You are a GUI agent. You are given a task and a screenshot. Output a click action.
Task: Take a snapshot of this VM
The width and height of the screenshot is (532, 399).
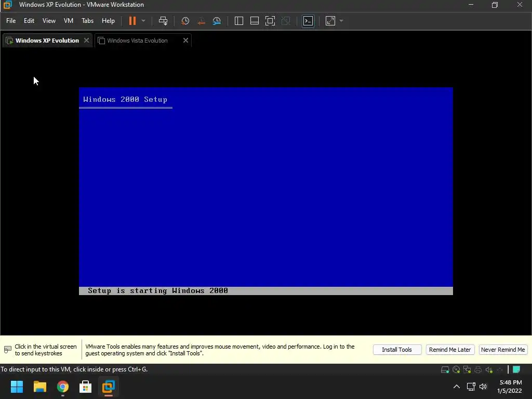[x=185, y=21]
